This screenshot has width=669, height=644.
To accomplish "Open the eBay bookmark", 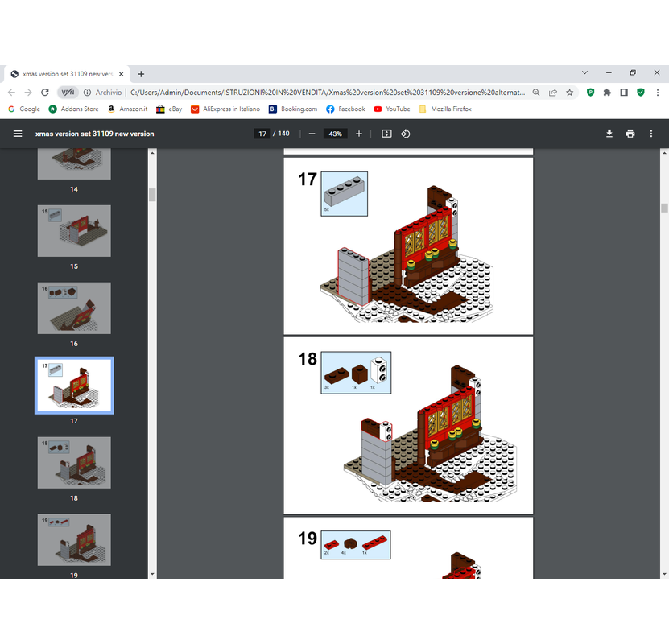I will tap(169, 109).
